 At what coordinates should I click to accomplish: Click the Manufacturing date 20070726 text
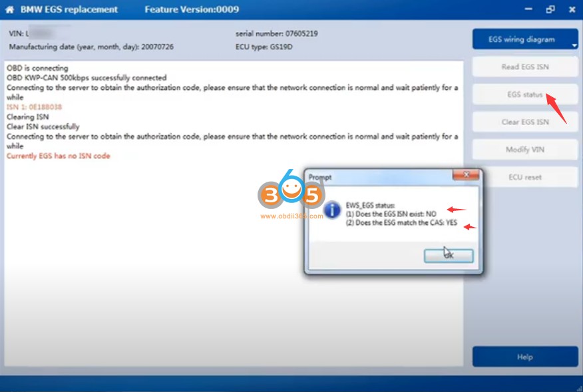[x=91, y=47]
